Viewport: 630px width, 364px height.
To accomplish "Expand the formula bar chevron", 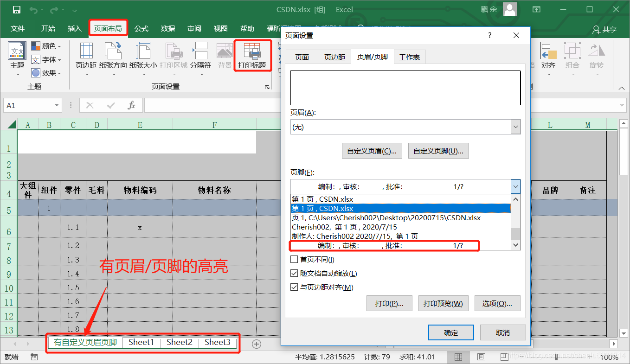I will click(x=623, y=106).
